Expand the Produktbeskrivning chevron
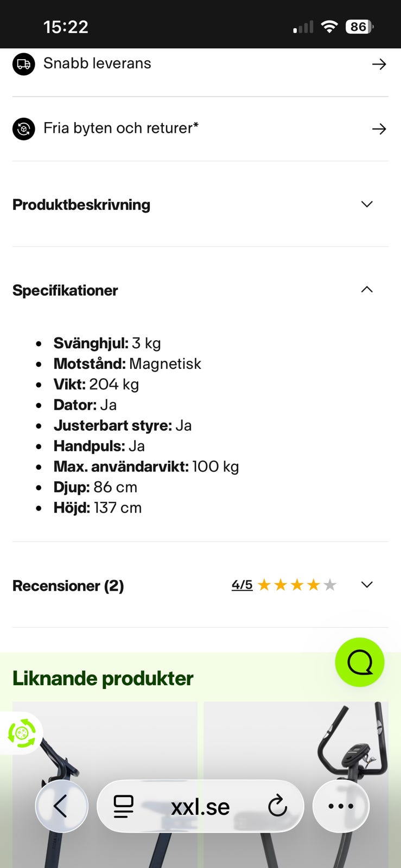The image size is (401, 868). point(367,204)
